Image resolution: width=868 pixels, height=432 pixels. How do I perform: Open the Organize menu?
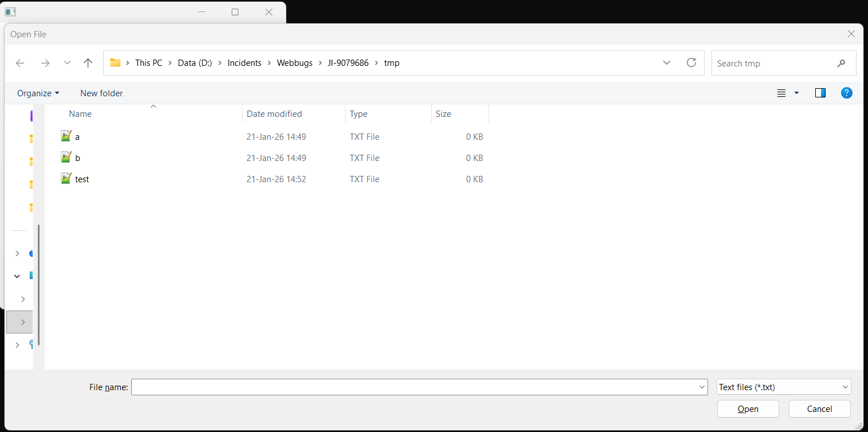click(x=38, y=93)
